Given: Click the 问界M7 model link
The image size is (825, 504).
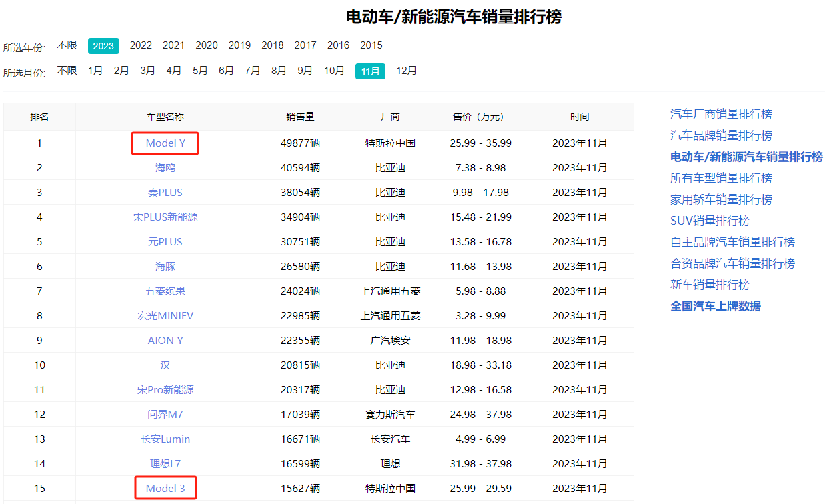Looking at the screenshot, I should click(x=165, y=415).
